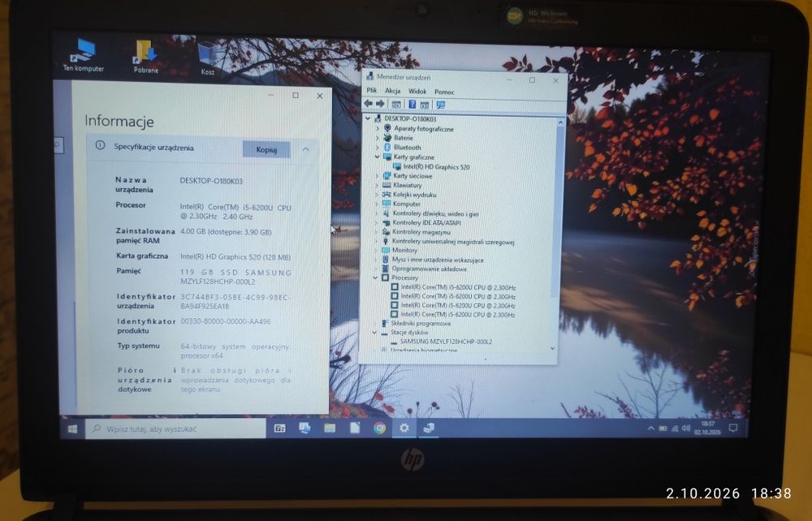
Task: Select the Klawiatury keyboard icon
Action: pyautogui.click(x=387, y=185)
